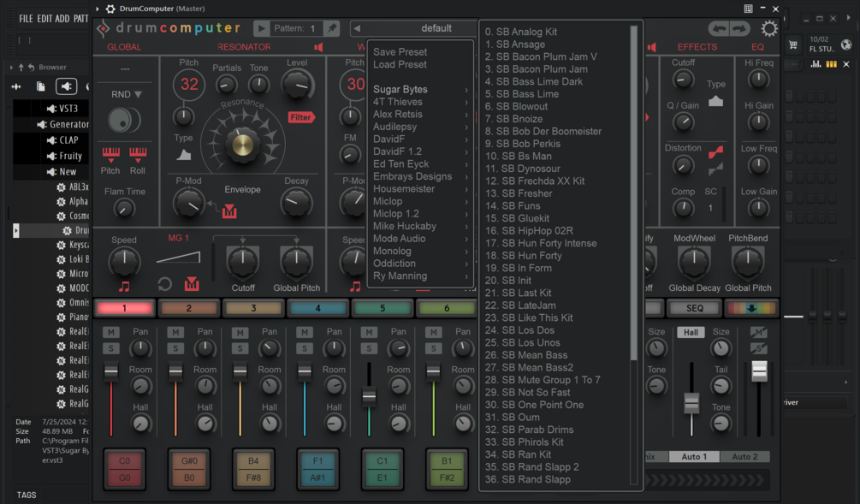860x504 pixels.
Task: Toggle the red Filter switch in Resonator
Action: coord(301,117)
